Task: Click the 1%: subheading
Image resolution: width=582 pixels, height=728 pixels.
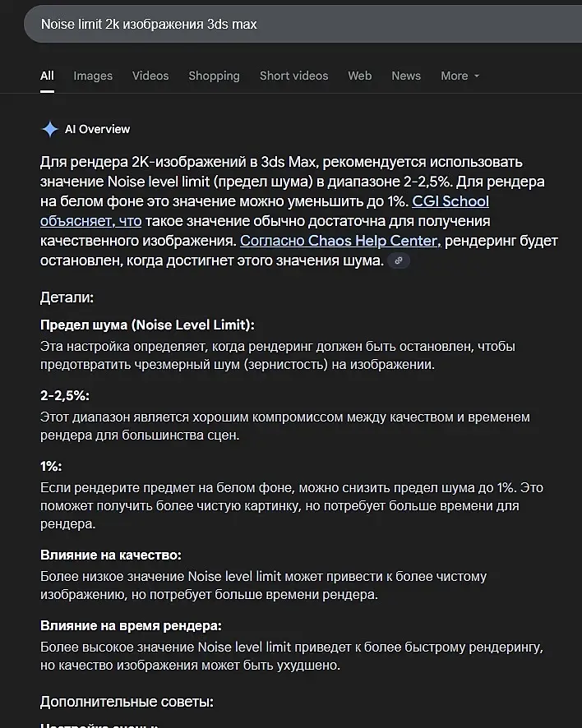Action: click(x=51, y=466)
